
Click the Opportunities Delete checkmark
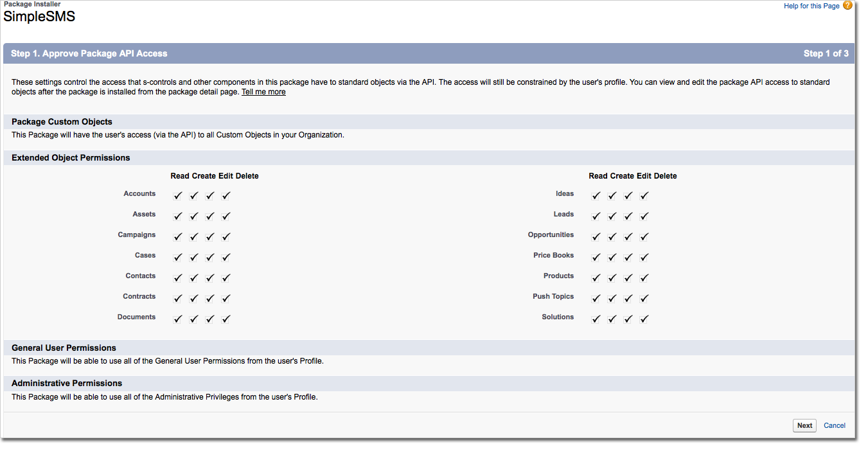[644, 236]
